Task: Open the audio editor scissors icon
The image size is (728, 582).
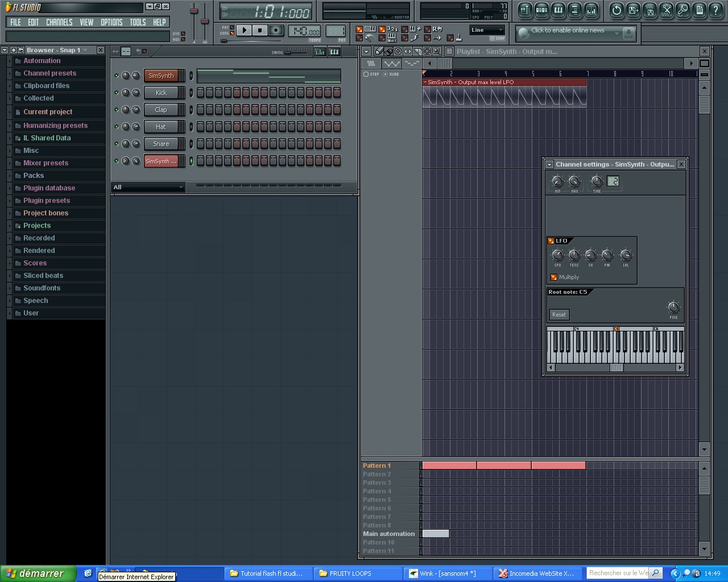Action: (666, 10)
